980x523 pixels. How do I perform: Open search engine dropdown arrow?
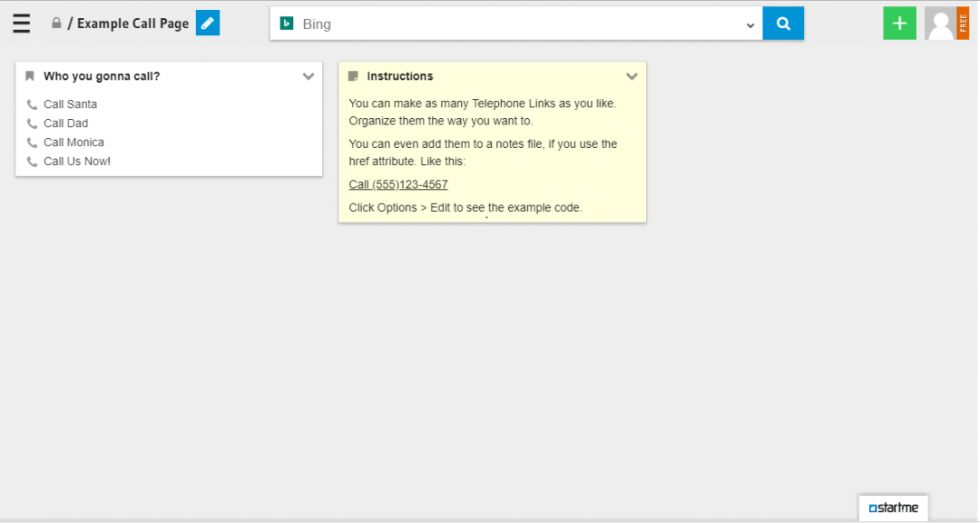[750, 25]
